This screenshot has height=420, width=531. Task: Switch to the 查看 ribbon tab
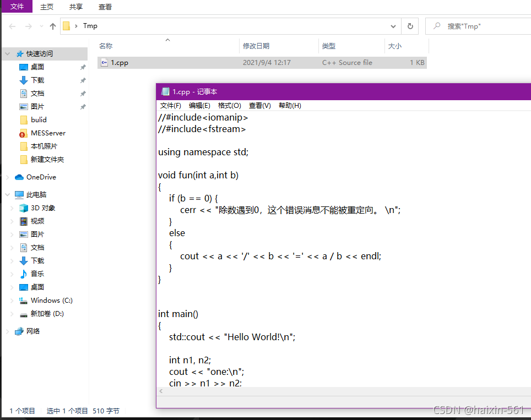click(105, 7)
